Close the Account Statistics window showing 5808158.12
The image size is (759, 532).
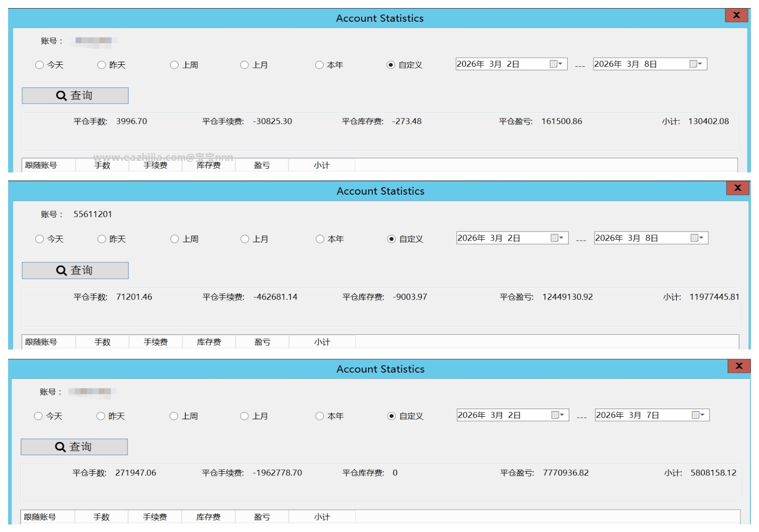(739, 366)
